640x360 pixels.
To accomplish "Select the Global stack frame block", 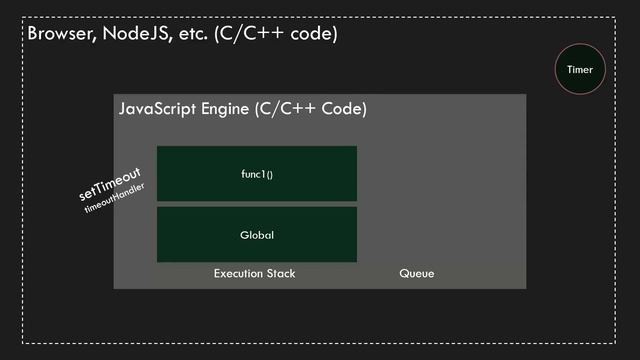I will tap(257, 234).
